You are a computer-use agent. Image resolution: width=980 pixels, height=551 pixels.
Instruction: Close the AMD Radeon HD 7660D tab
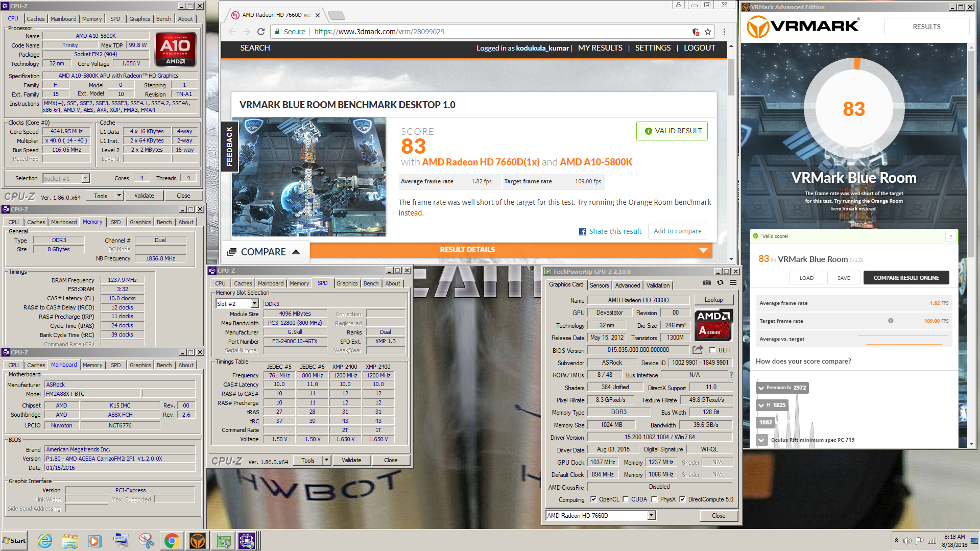click(318, 15)
